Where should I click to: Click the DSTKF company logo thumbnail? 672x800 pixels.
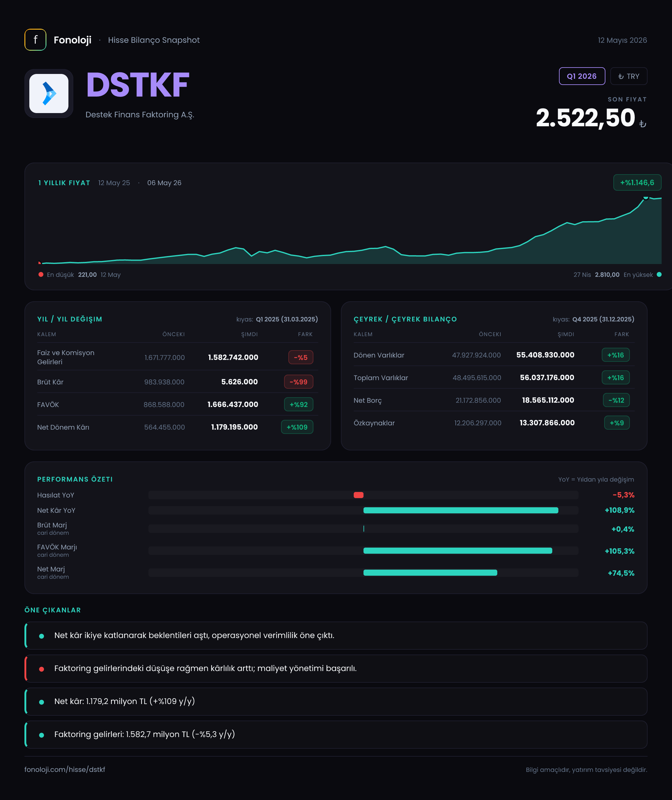49,94
